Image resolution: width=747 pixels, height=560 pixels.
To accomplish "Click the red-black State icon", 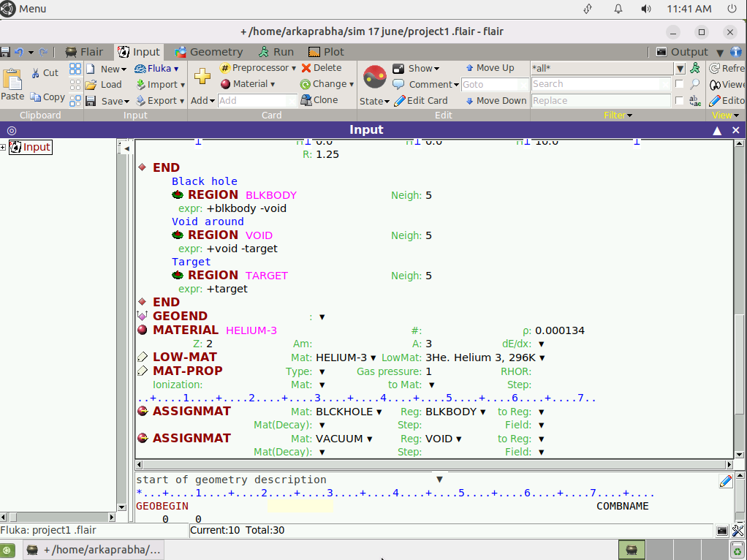I will 374,77.
